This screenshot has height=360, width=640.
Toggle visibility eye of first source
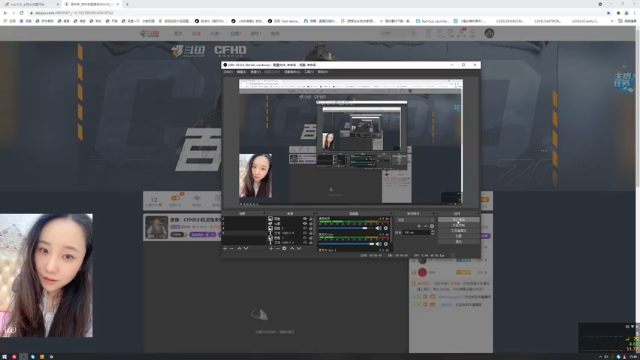click(304, 219)
